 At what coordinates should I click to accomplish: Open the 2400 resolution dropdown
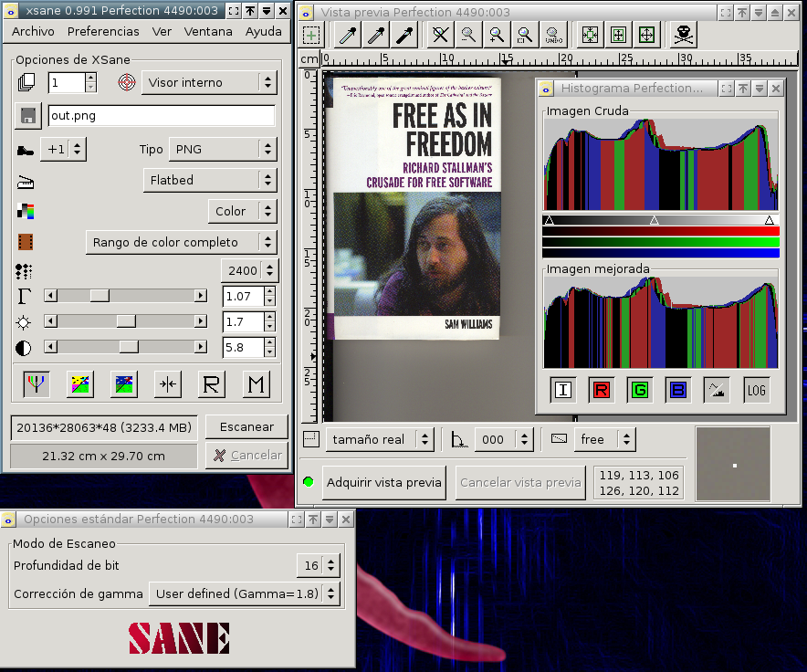(x=250, y=270)
